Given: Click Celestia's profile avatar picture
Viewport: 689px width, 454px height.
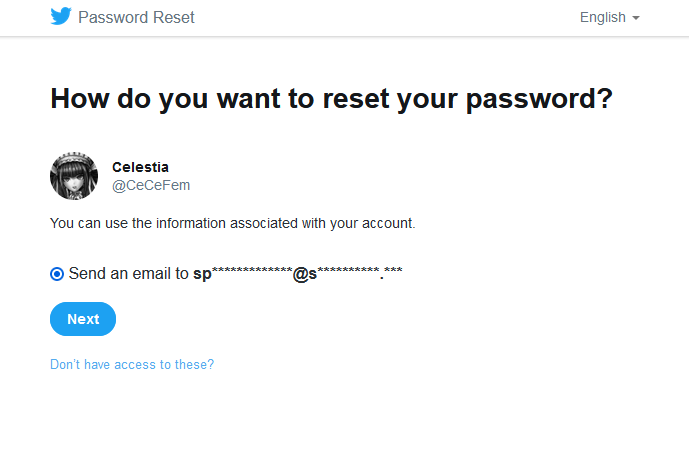Looking at the screenshot, I should (74, 177).
